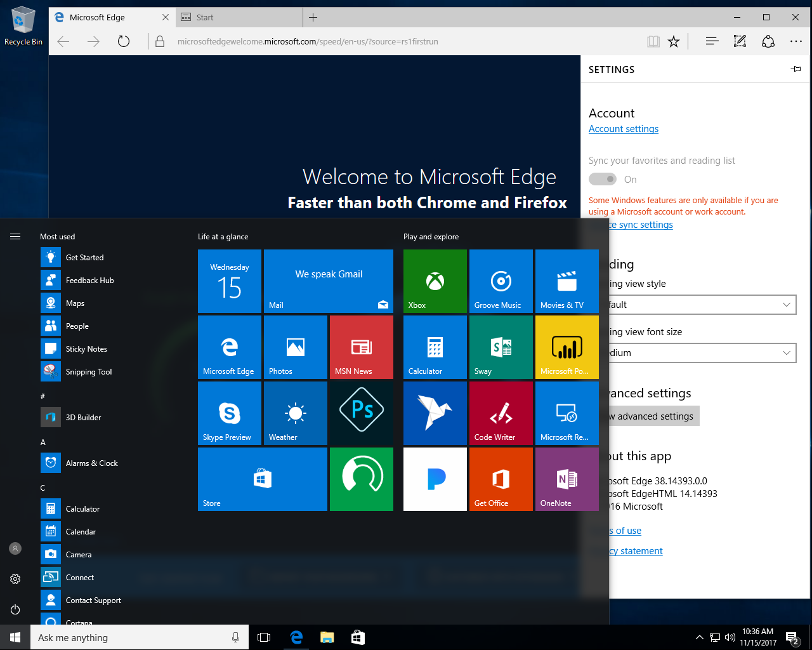The height and width of the screenshot is (650, 812).
Task: Open the Terms of use link
Action: 625,531
